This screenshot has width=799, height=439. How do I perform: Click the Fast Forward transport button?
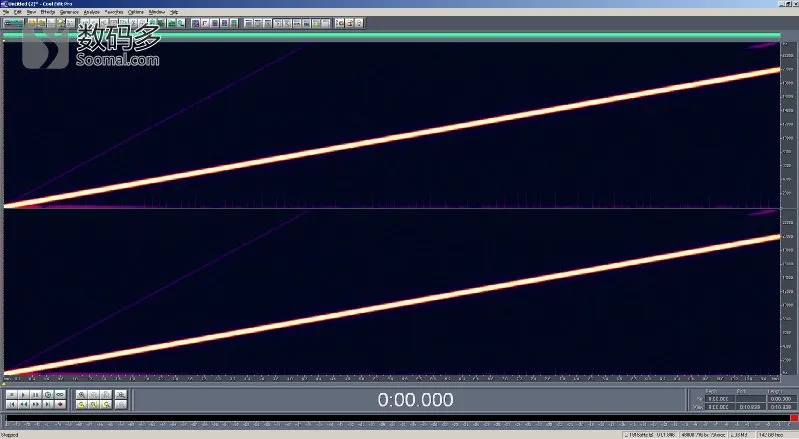[36, 404]
